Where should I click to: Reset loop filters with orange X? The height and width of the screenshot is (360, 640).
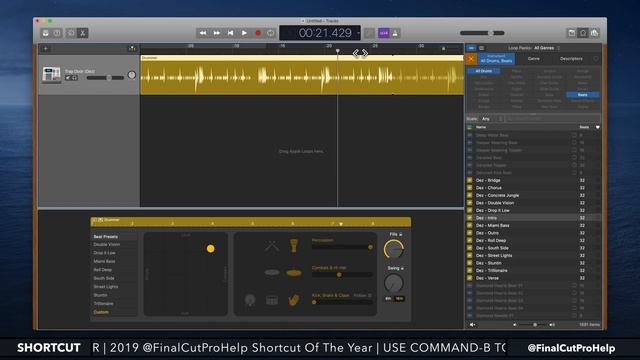(x=471, y=59)
